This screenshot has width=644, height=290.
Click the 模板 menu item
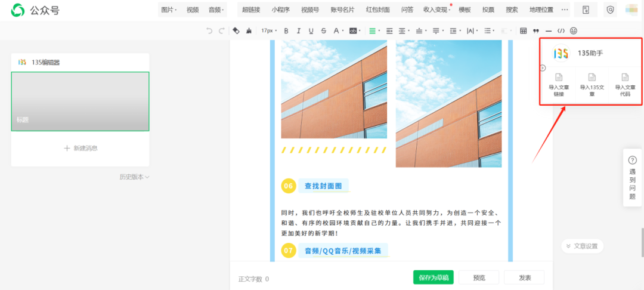click(x=465, y=10)
